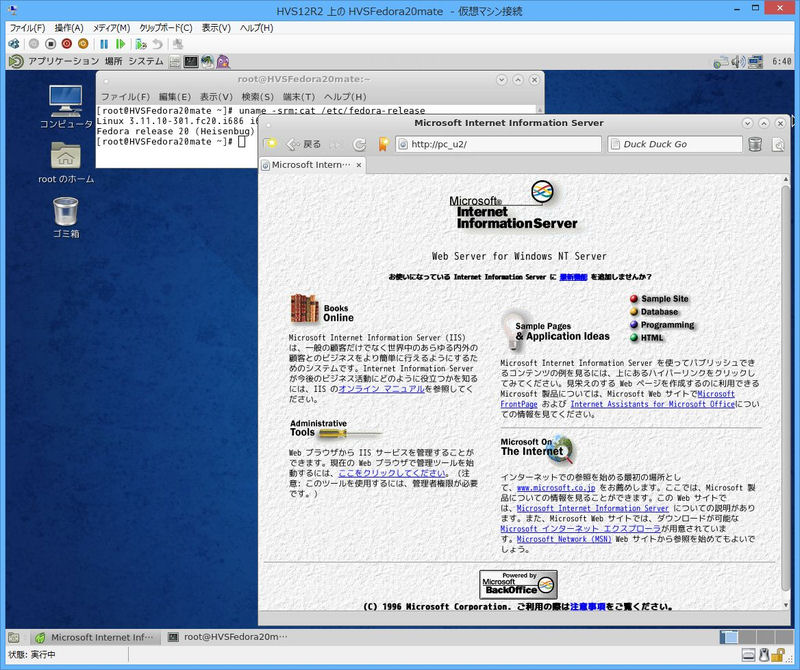
Task: Click the Database sample link
Action: tap(659, 312)
